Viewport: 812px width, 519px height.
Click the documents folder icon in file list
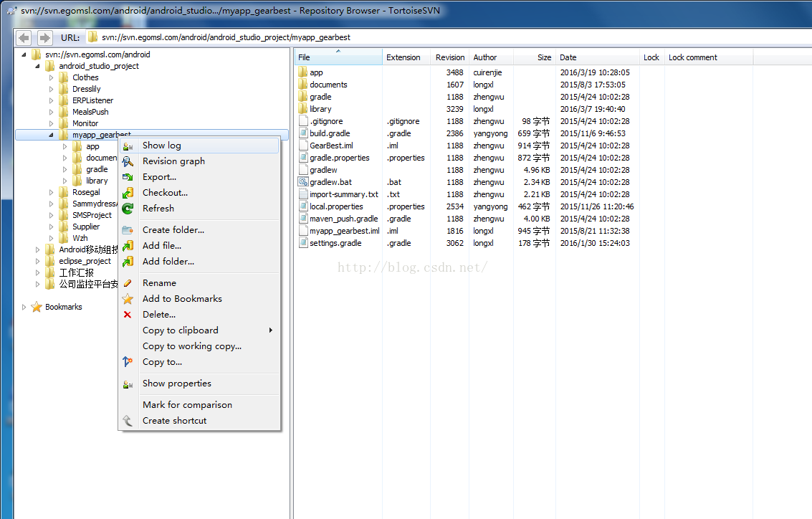coord(303,85)
